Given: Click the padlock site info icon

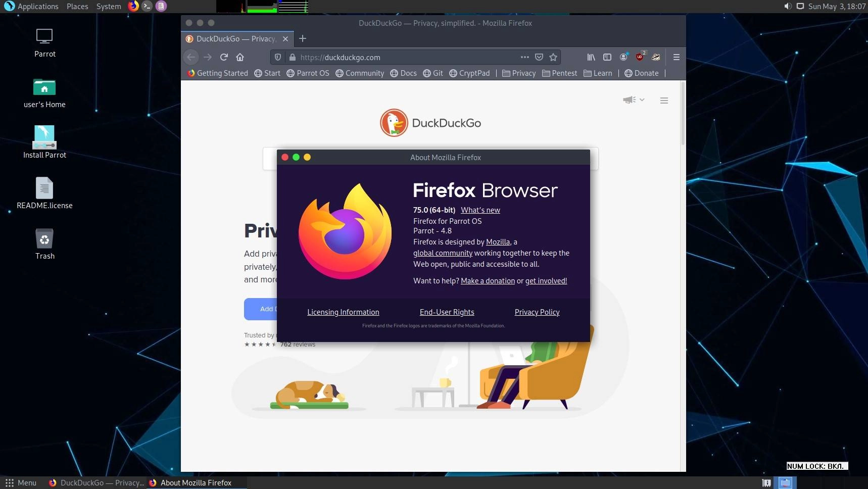Looking at the screenshot, I should [x=292, y=57].
